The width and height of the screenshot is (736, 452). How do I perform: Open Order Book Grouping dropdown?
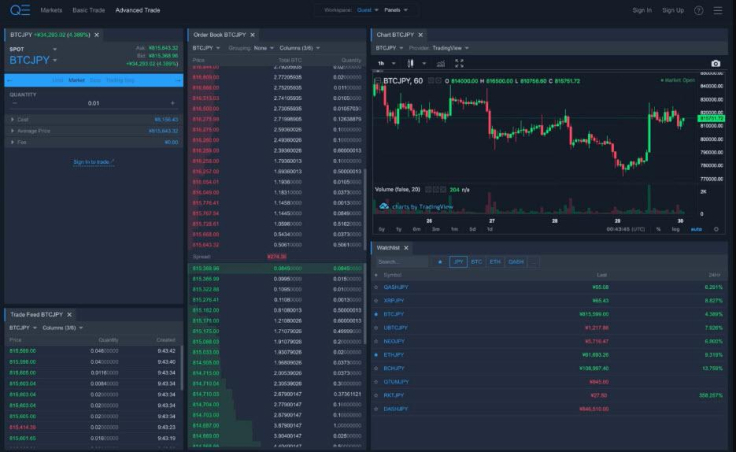(x=264, y=48)
